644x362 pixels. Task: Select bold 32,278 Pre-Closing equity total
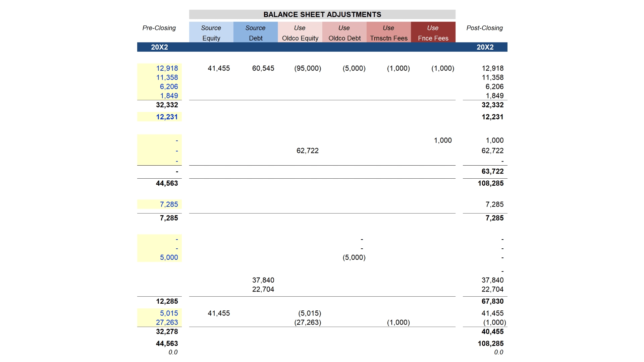167,331
